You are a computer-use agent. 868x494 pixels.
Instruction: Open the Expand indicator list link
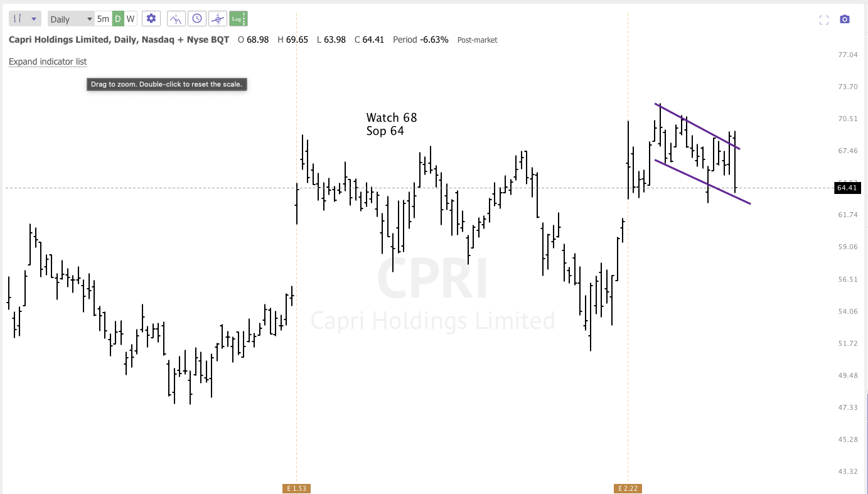(47, 62)
